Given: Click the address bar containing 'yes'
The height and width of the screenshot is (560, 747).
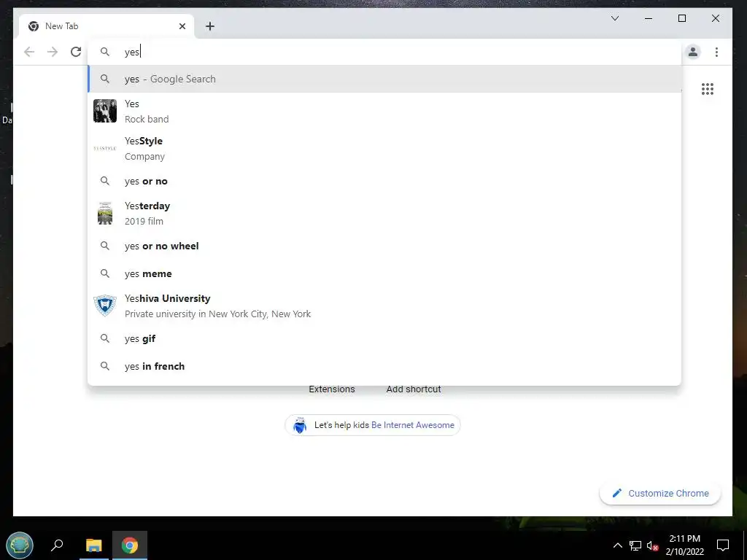Looking at the screenshot, I should point(385,52).
